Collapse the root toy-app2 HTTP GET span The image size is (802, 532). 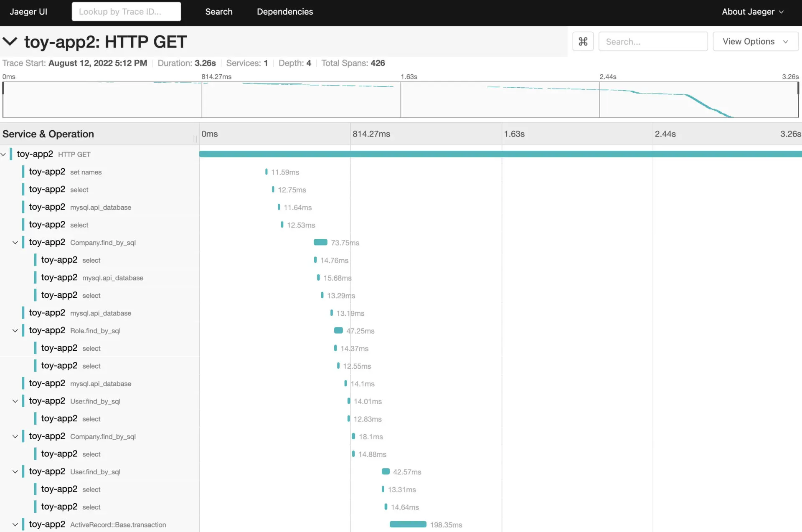pos(3,154)
